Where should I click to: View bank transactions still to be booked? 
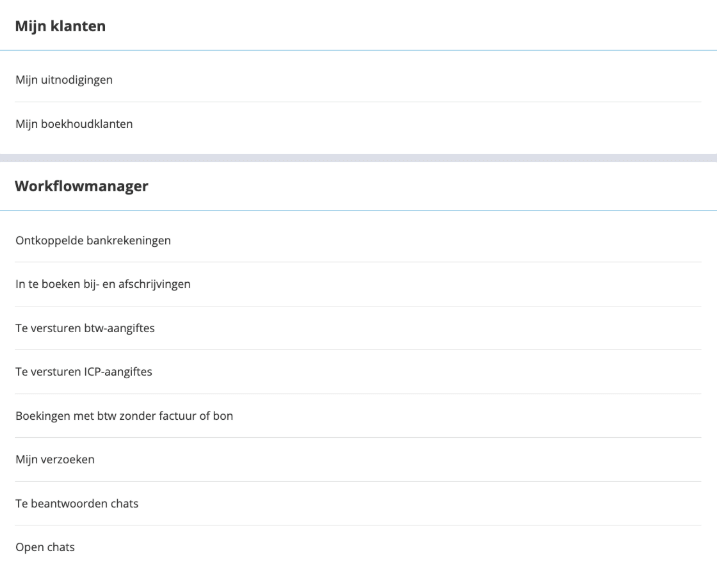pyautogui.click(x=103, y=284)
